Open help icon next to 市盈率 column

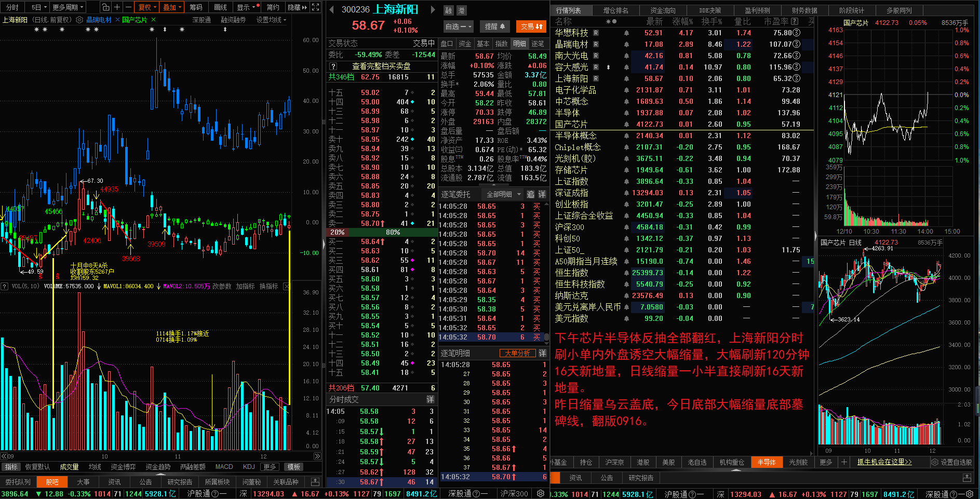coord(795,21)
